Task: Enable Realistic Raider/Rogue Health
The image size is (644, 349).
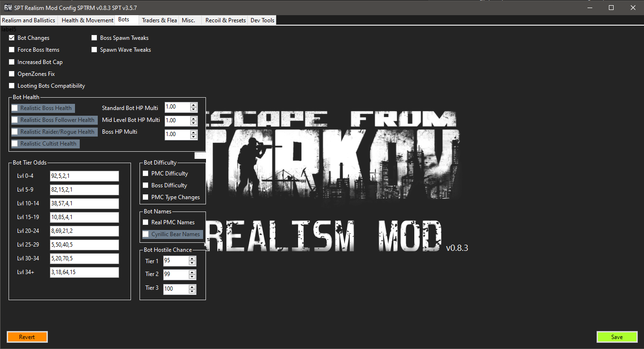Action: point(15,132)
